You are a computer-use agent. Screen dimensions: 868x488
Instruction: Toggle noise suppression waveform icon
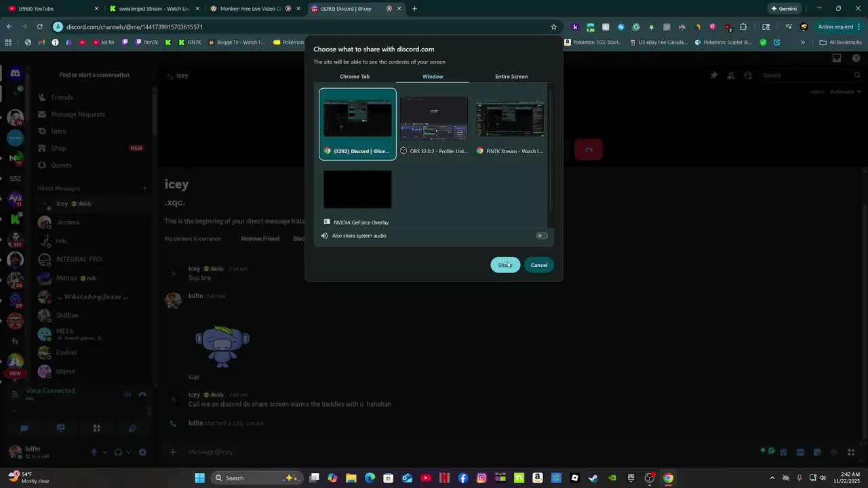(127, 394)
